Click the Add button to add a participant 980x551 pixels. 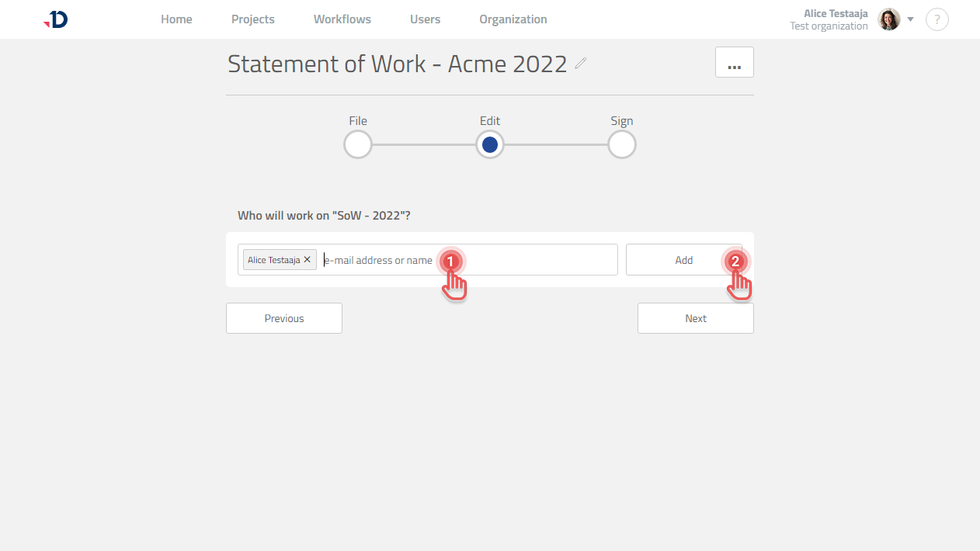[x=683, y=259]
